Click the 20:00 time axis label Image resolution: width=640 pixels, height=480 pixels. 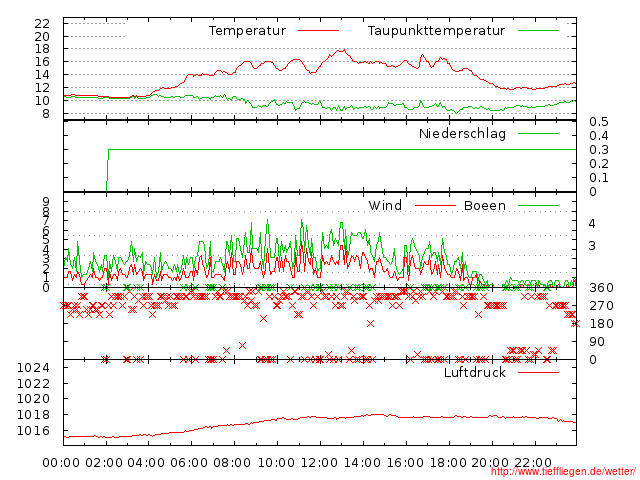tap(490, 463)
